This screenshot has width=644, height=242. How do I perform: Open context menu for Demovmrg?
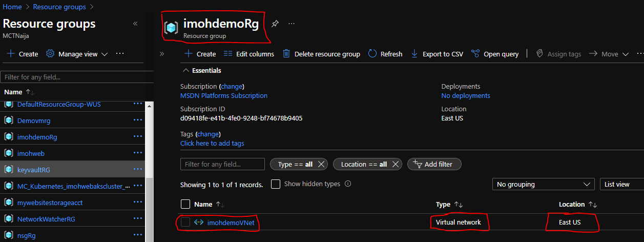point(138,120)
